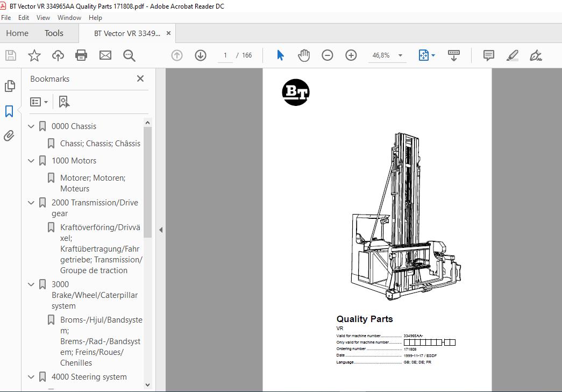Open the View menu
The width and height of the screenshot is (562, 392).
click(x=44, y=18)
